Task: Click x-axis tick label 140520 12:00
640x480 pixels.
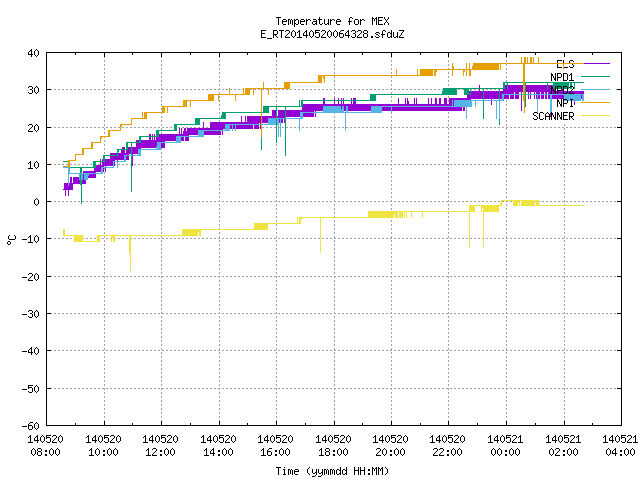Action: pyautogui.click(x=160, y=446)
